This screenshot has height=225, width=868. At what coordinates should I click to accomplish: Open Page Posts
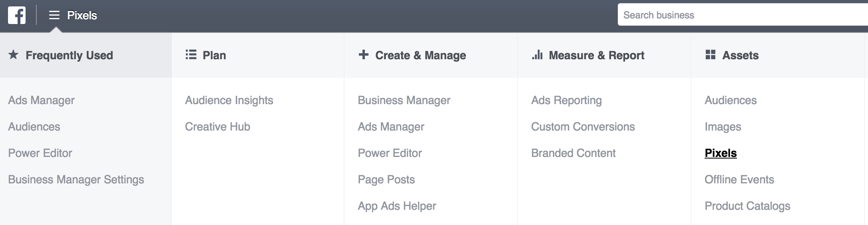point(386,179)
